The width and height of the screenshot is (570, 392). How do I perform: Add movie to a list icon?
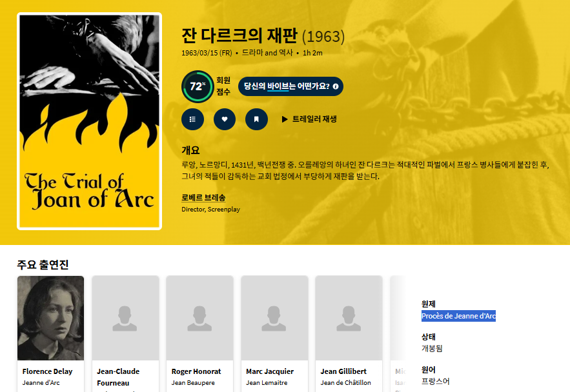click(192, 119)
